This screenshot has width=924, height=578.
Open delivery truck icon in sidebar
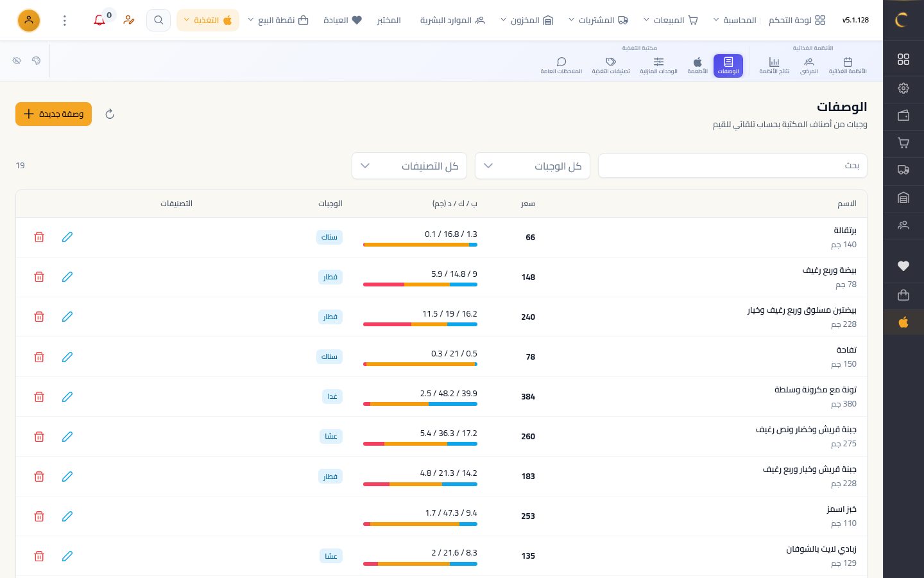coord(903,170)
